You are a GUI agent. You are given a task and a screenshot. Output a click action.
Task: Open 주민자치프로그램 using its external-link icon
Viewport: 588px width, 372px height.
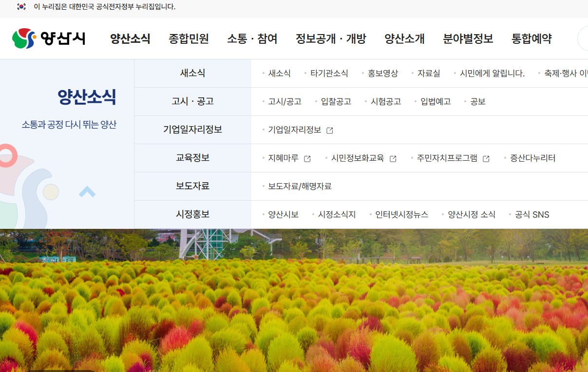pyautogui.click(x=486, y=158)
